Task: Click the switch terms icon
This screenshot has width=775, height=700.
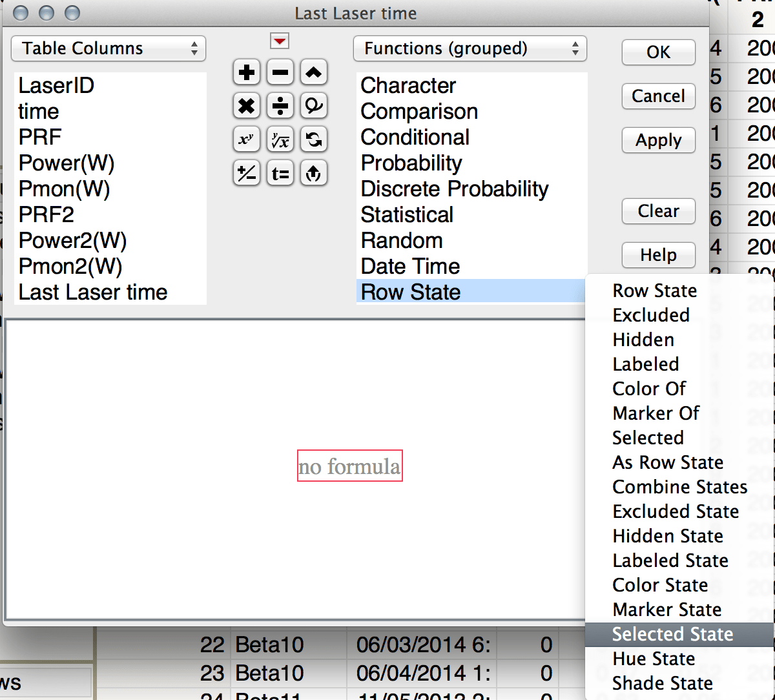Action: [314, 139]
